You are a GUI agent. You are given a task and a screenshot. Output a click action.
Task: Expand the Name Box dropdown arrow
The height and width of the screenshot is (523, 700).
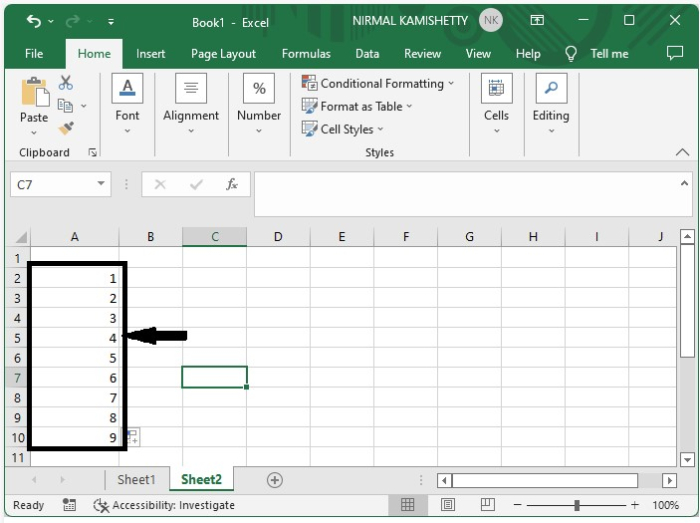click(101, 184)
